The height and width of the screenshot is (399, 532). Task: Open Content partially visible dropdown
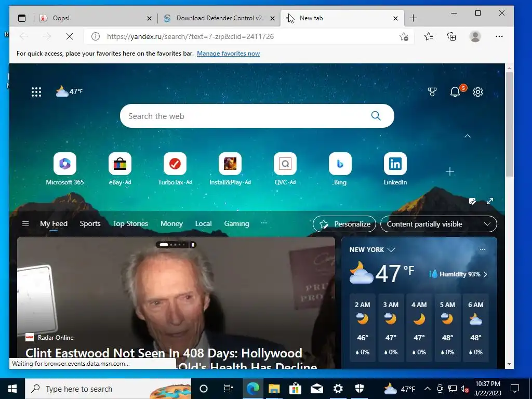click(438, 224)
